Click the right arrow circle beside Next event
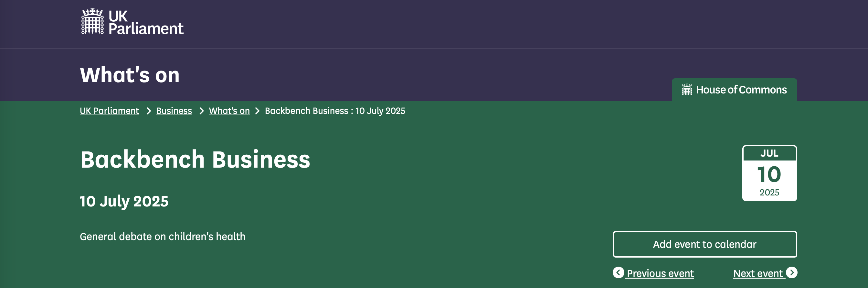868x288 pixels. pyautogui.click(x=791, y=272)
